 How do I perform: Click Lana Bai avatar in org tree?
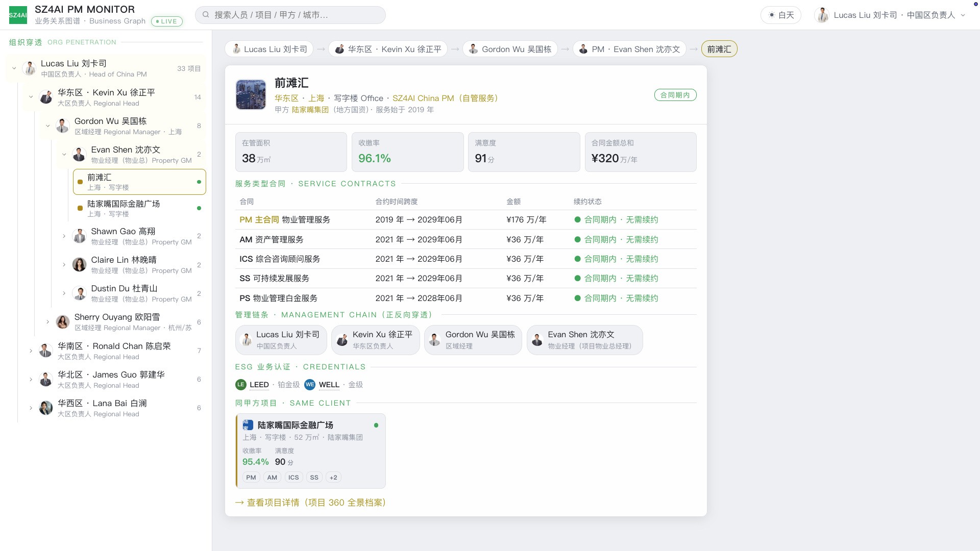46,408
